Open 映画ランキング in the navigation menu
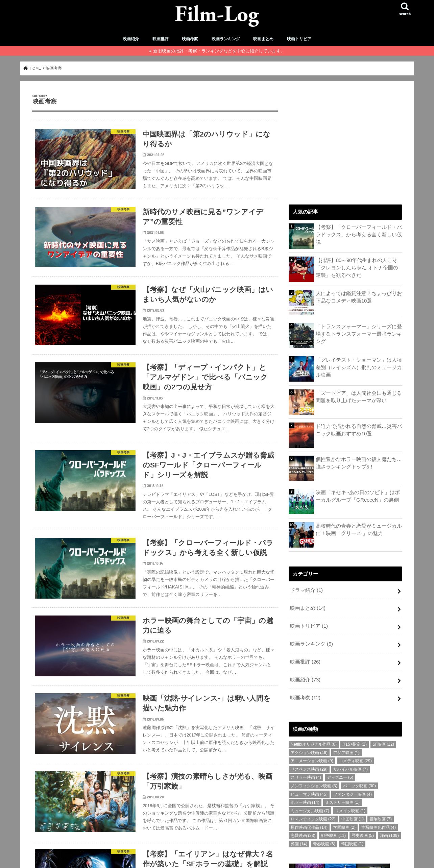 click(226, 39)
